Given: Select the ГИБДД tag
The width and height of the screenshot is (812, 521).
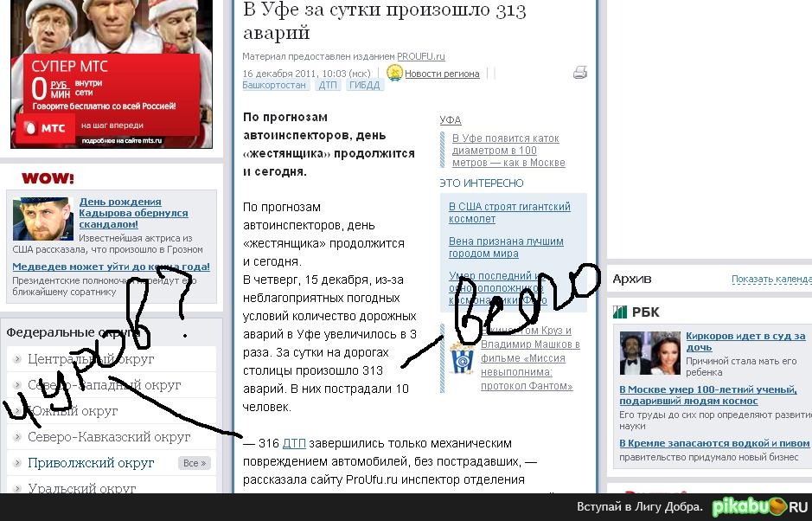Looking at the screenshot, I should tap(364, 85).
